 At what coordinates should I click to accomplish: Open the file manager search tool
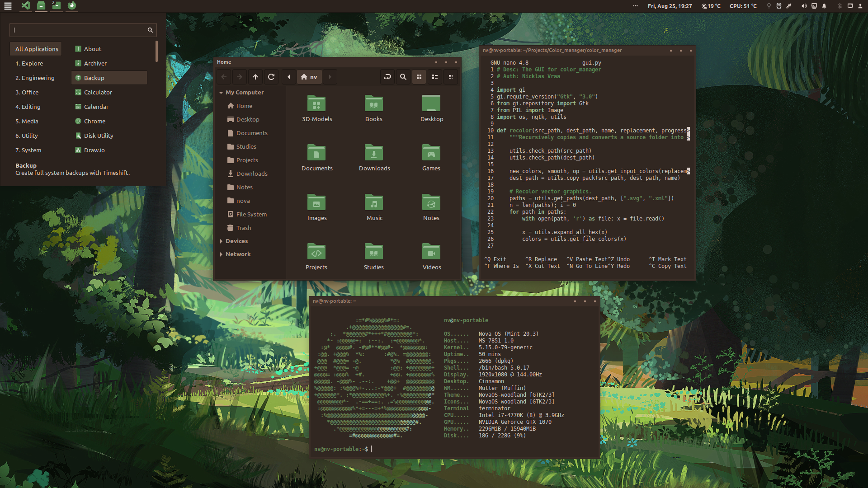403,77
